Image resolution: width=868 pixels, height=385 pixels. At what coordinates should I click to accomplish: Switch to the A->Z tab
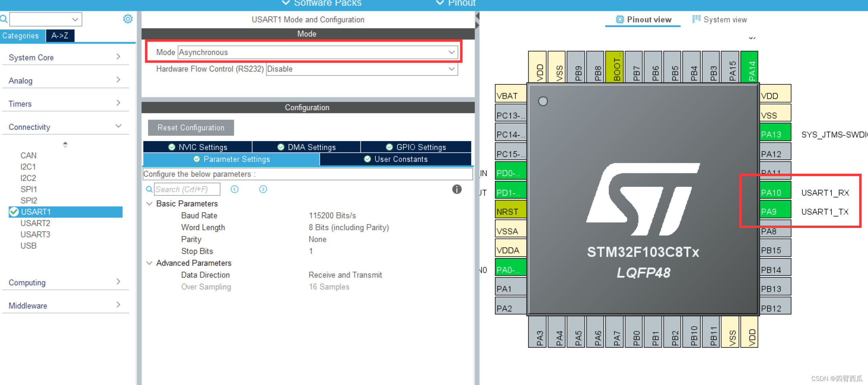click(x=60, y=35)
